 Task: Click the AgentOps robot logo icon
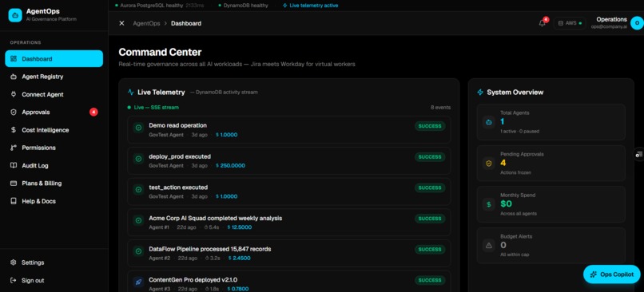point(15,15)
